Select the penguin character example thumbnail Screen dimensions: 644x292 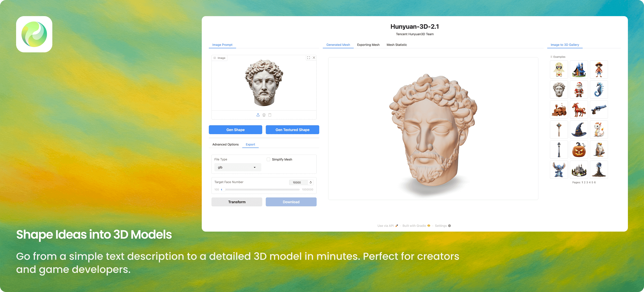(x=559, y=69)
